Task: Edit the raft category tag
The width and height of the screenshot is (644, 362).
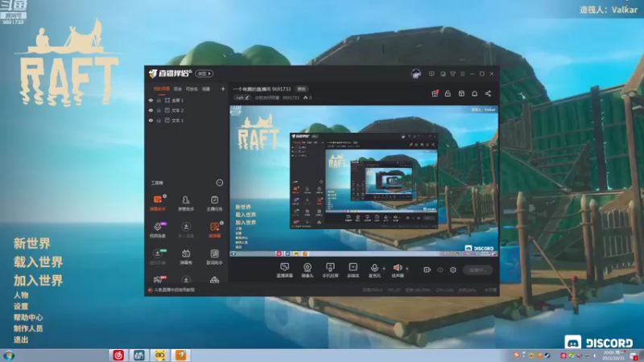Action: point(242,97)
